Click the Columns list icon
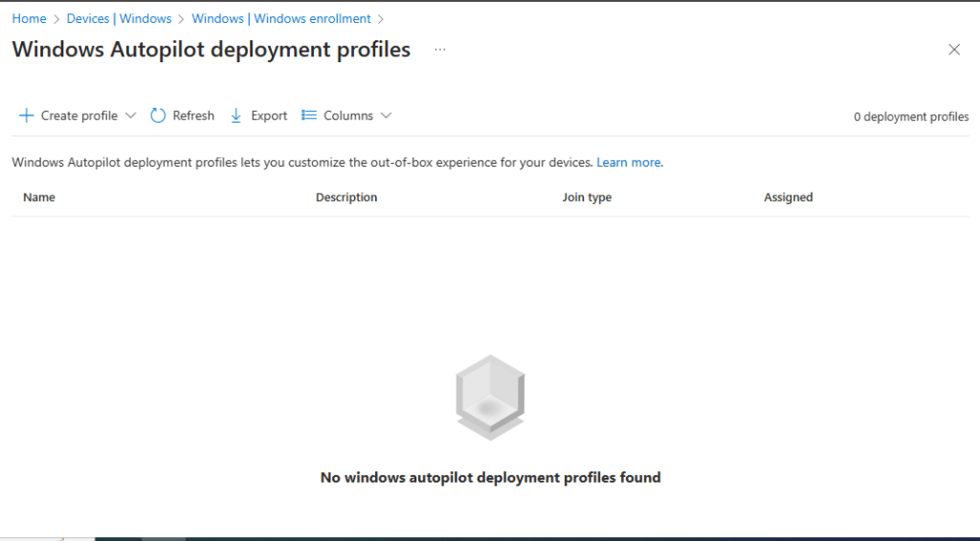 pos(309,116)
